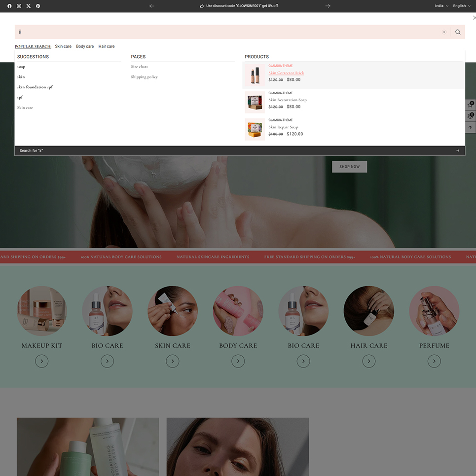Clear the search text with the circled x
The width and height of the screenshot is (476, 476).
(444, 32)
